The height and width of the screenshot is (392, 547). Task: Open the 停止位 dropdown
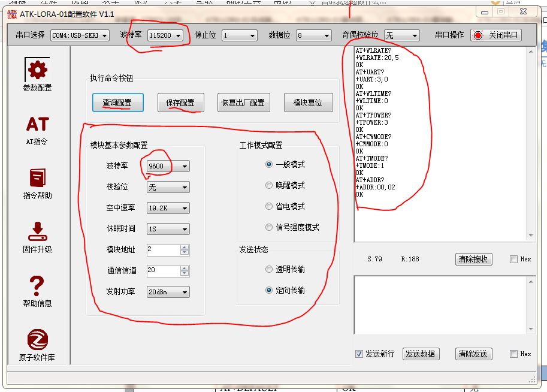(239, 35)
